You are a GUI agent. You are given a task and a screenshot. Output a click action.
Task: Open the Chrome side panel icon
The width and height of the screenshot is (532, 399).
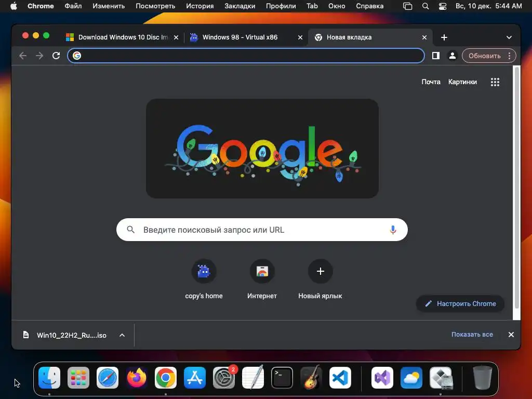pyautogui.click(x=436, y=56)
